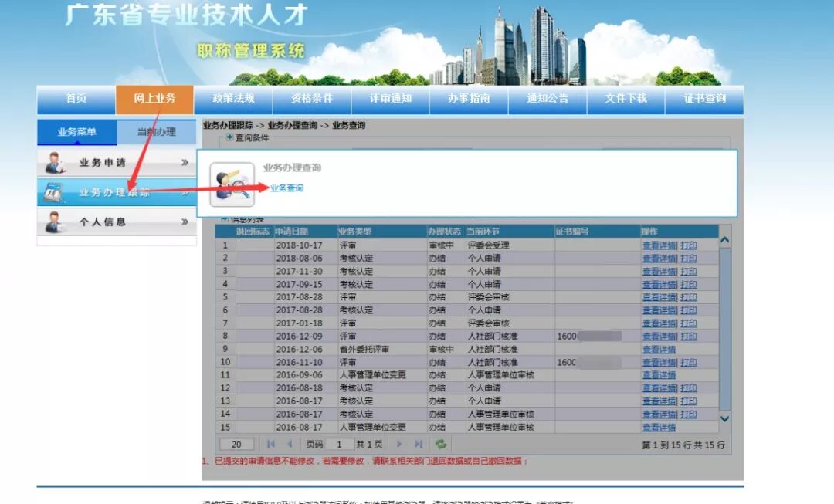The width and height of the screenshot is (834, 504).
Task: Jump to last page via pagination arrow
Action: point(417,443)
